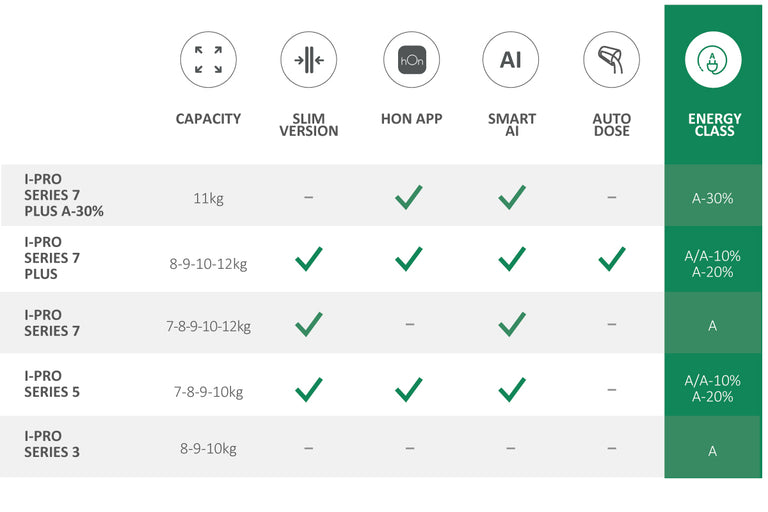Click the I-PRO SERIES 3 row label
Viewport: 768px width, 512px height.
coord(52,444)
